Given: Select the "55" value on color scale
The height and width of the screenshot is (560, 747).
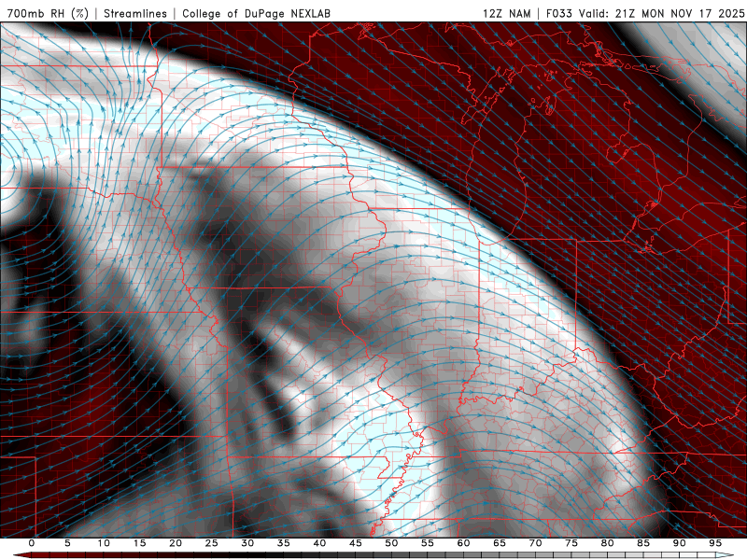Looking at the screenshot, I should point(428,543).
